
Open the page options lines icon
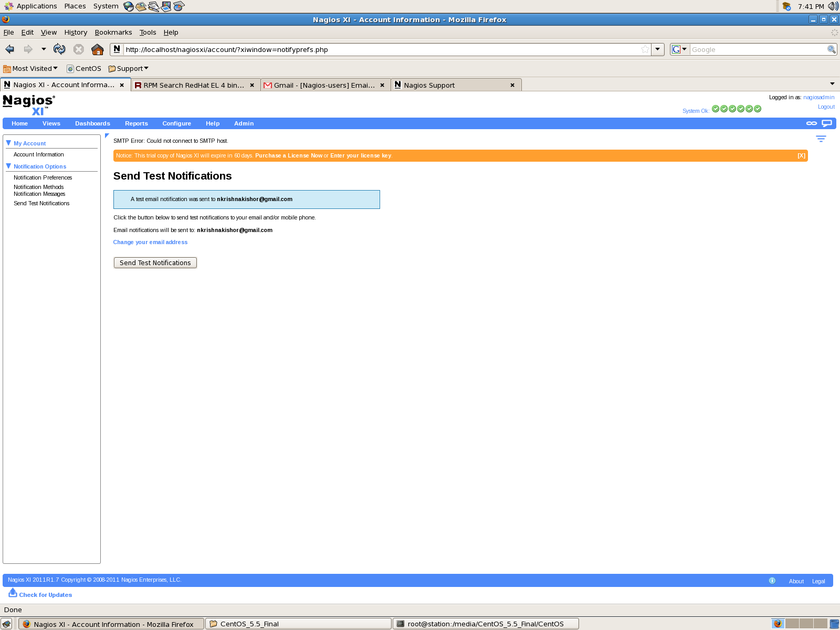[821, 139]
